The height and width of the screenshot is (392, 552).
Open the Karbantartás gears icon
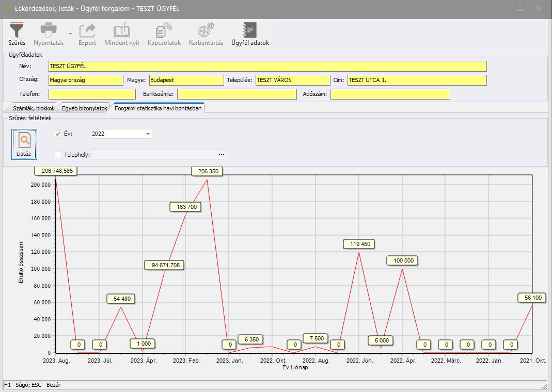(x=206, y=31)
